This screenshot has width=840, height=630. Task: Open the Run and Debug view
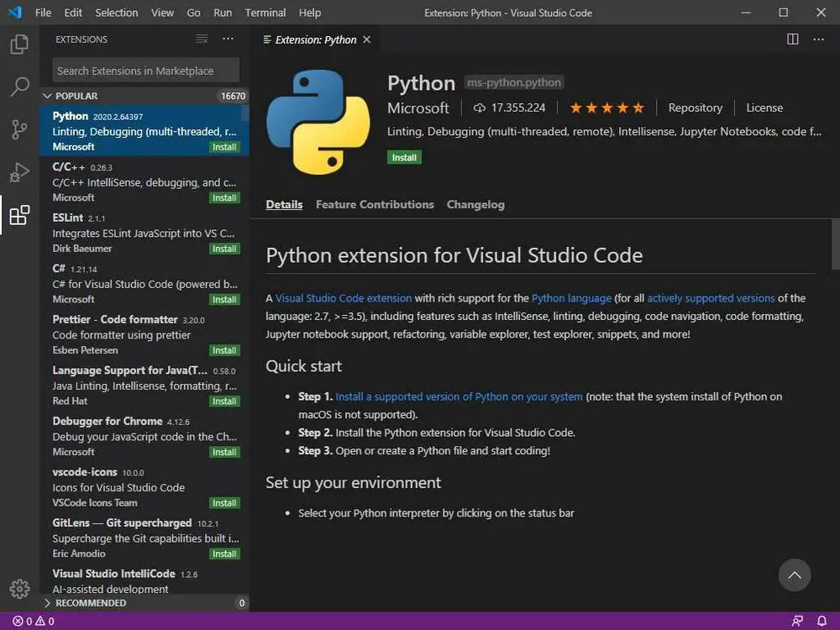tap(19, 172)
